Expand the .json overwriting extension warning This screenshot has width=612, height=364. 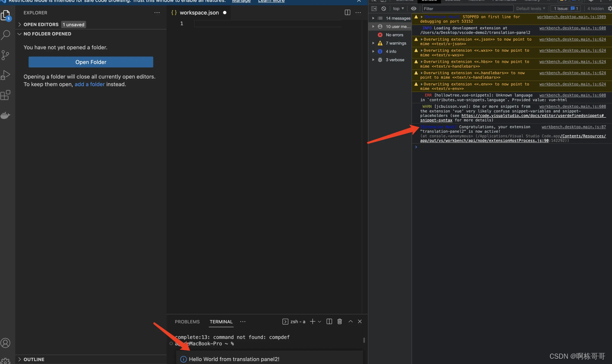(x=422, y=39)
